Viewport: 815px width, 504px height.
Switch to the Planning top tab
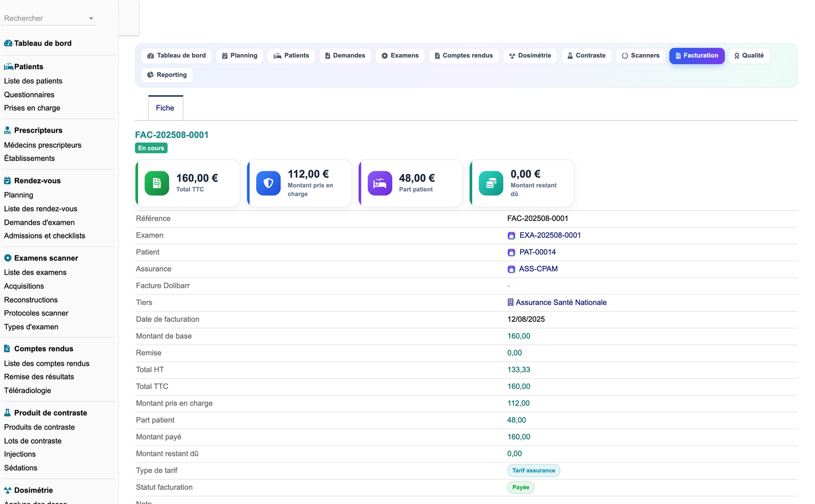point(240,56)
